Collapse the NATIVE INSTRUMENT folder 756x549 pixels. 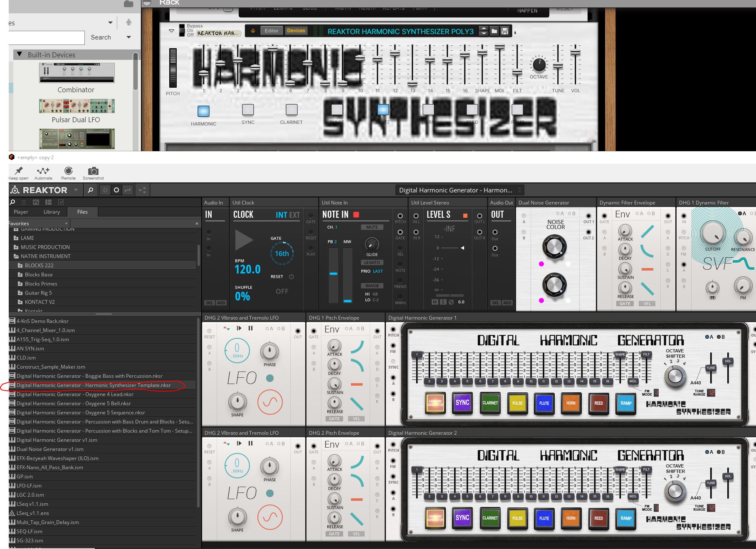click(x=16, y=256)
